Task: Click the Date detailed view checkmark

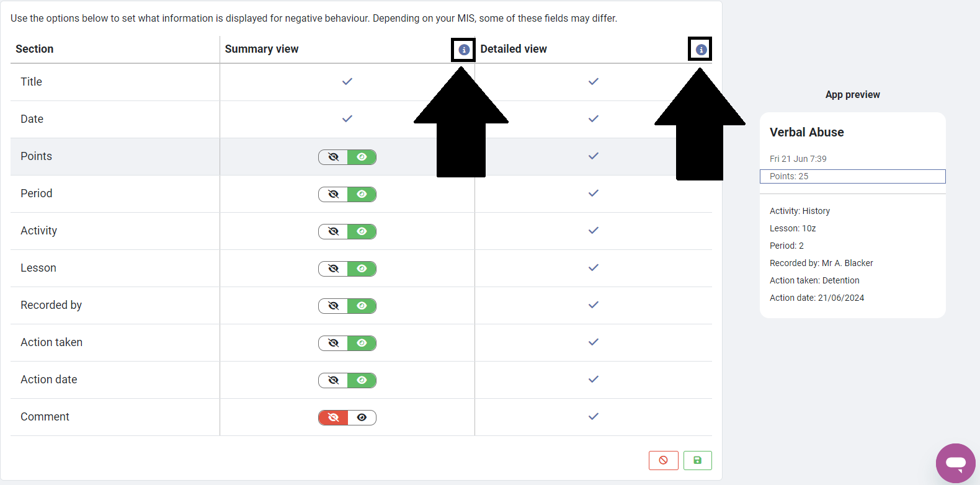Action: (594, 118)
